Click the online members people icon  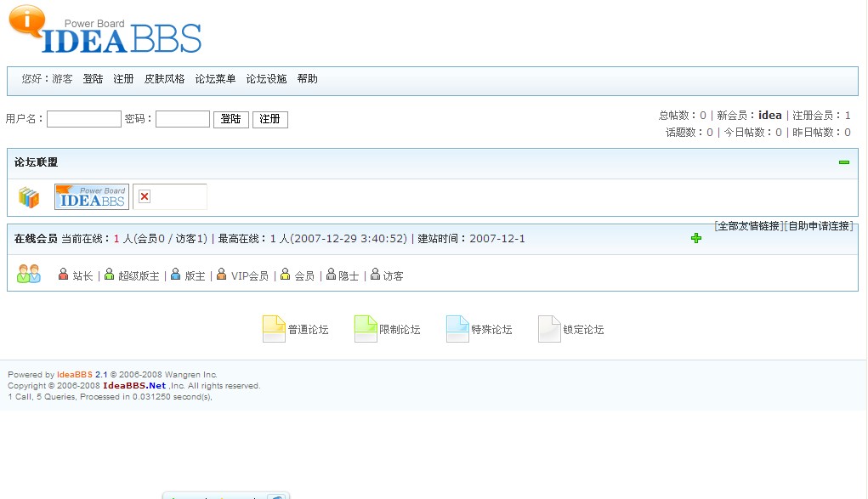(29, 274)
